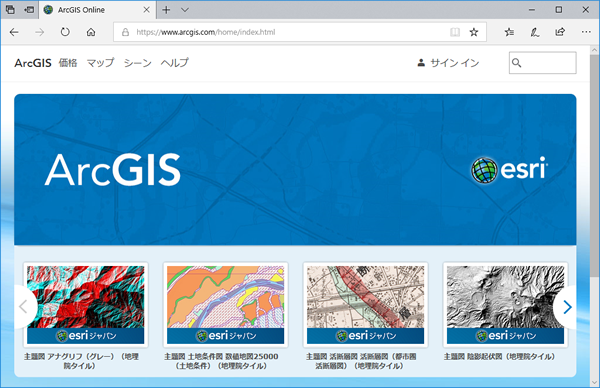
Task: Show previous carousel items with left arrow
Action: pos(24,307)
